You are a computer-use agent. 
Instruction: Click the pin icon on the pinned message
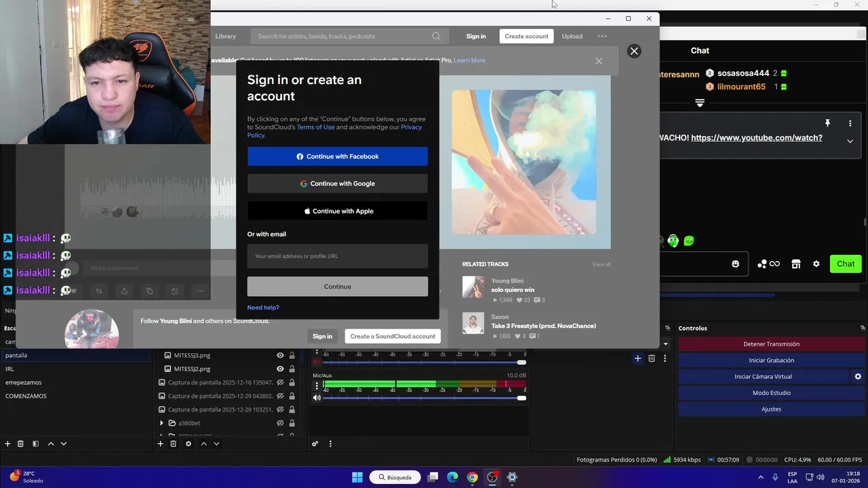(827, 123)
